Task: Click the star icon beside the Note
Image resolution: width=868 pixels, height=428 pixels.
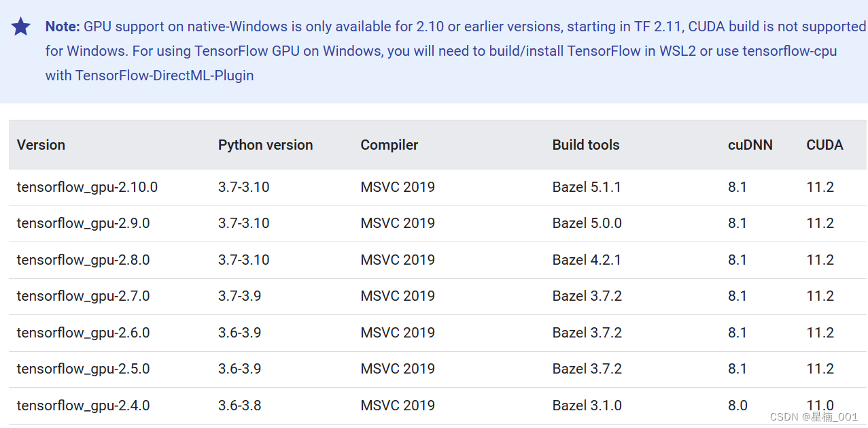Action: click(21, 27)
